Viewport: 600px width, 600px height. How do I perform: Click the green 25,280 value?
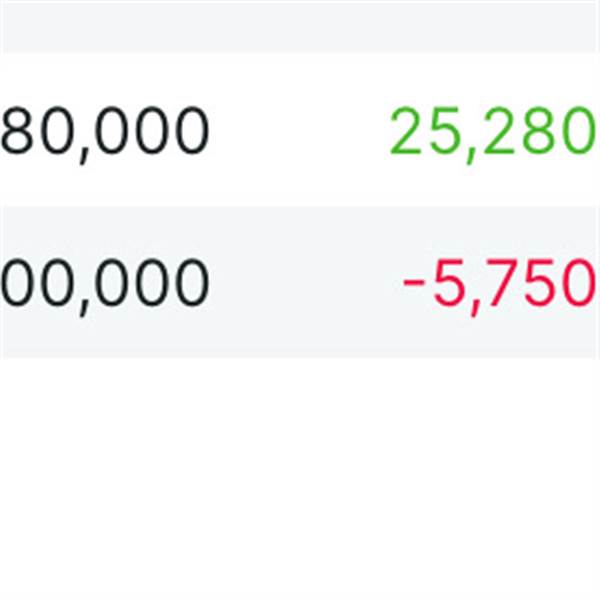pos(490,131)
